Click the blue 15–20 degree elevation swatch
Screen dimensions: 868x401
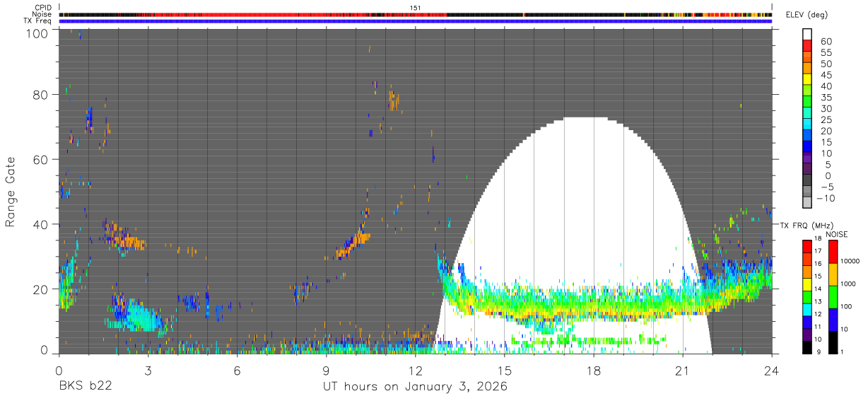pos(807,136)
